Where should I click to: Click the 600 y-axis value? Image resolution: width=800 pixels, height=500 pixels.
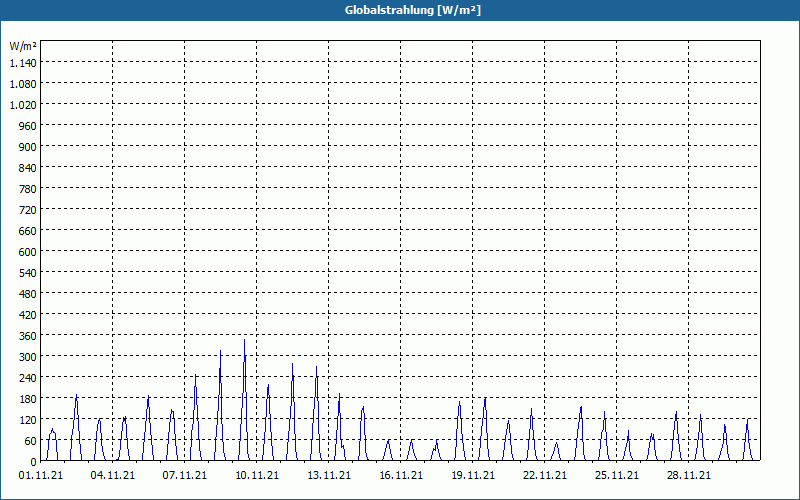[28, 252]
